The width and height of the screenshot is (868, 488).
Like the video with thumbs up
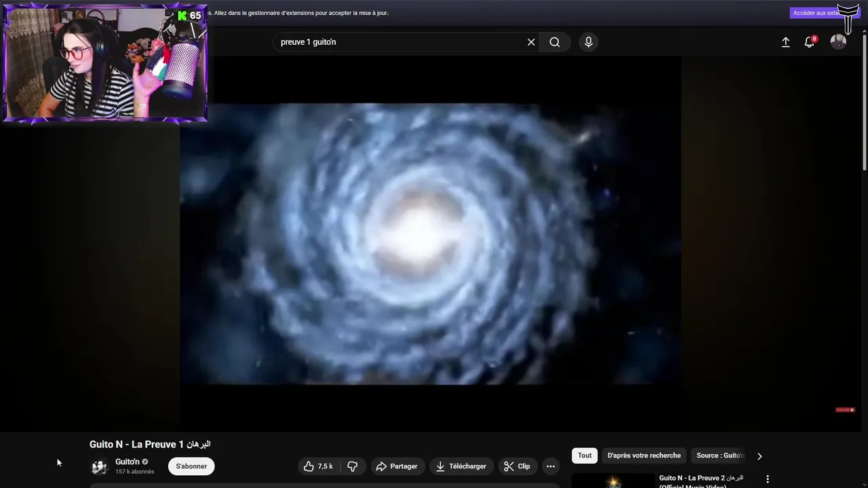tap(318, 466)
